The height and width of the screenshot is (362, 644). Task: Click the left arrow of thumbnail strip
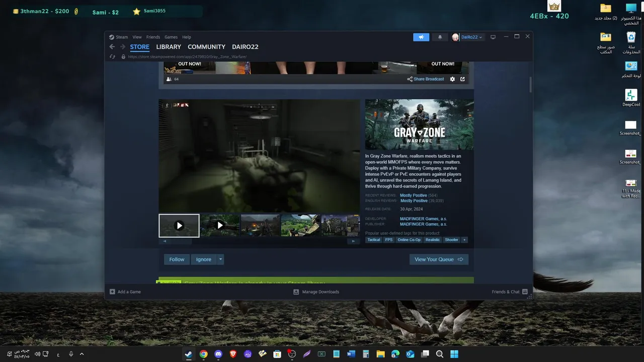(165, 241)
